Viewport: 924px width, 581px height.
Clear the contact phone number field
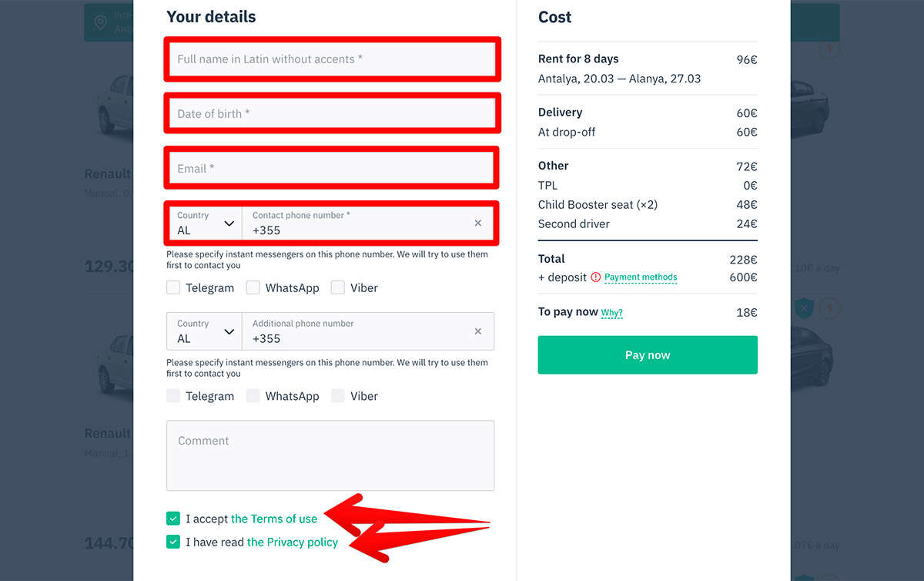click(x=478, y=223)
